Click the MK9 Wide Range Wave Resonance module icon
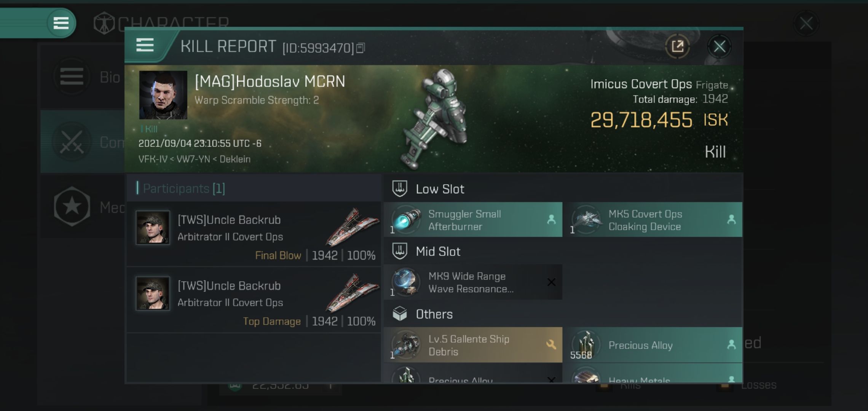This screenshot has height=411, width=868. click(x=406, y=282)
